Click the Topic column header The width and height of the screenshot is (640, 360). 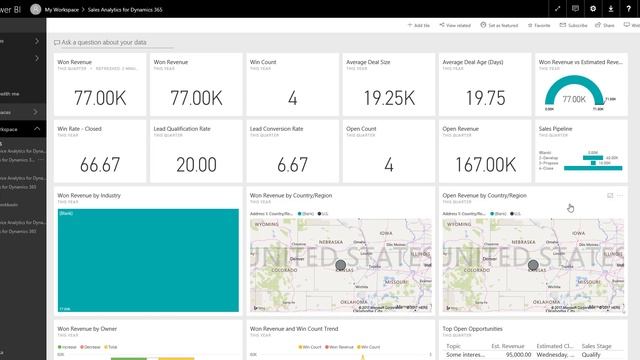(x=453, y=346)
